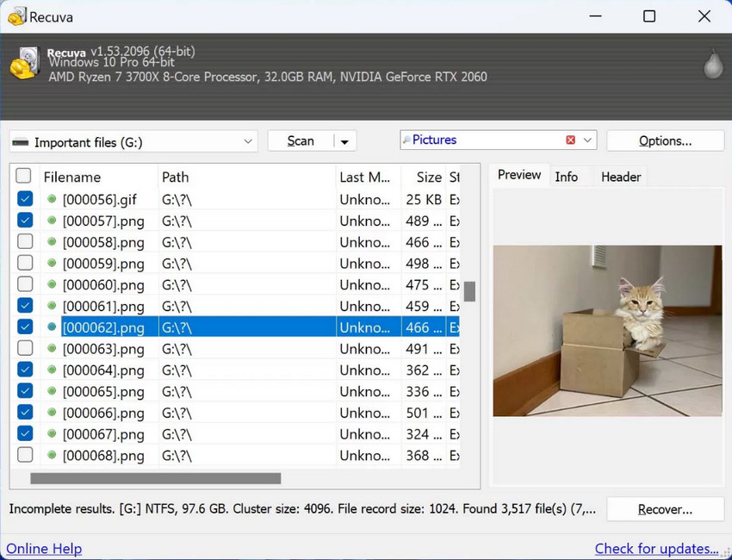The height and width of the screenshot is (560, 732).
Task: Click the status bar Incomplete results text
Action: [x=302, y=508]
